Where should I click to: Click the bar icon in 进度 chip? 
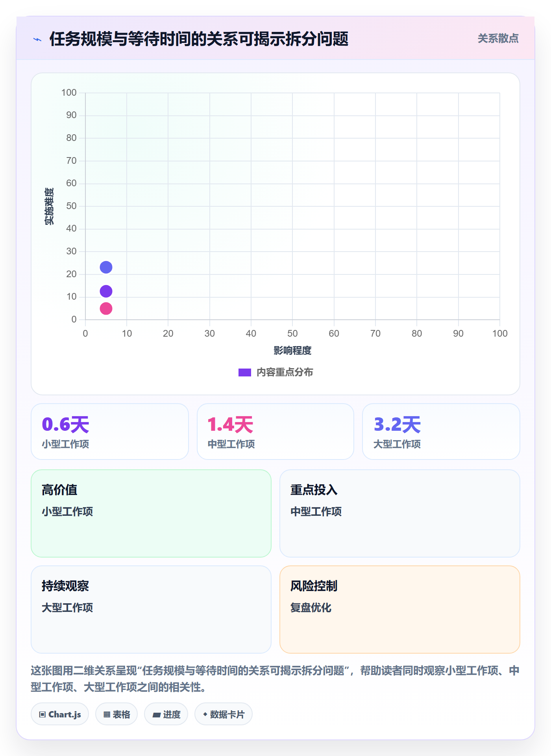pyautogui.click(x=157, y=715)
